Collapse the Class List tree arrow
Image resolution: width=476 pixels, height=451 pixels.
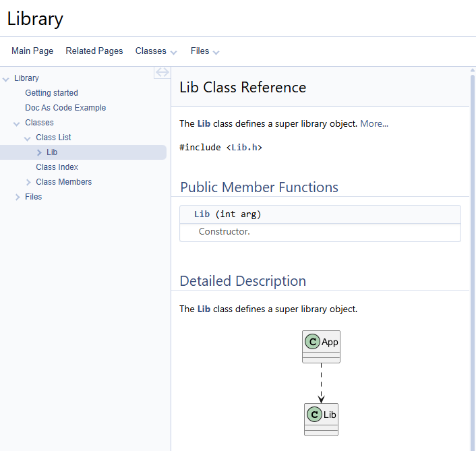pos(28,138)
